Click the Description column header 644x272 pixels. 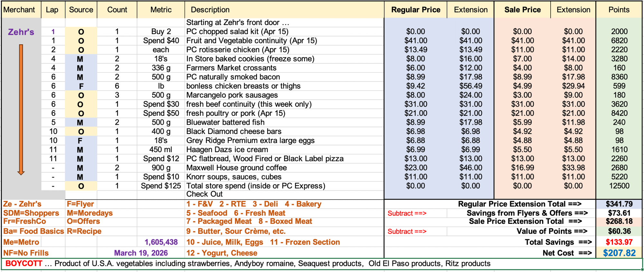pyautogui.click(x=210, y=10)
